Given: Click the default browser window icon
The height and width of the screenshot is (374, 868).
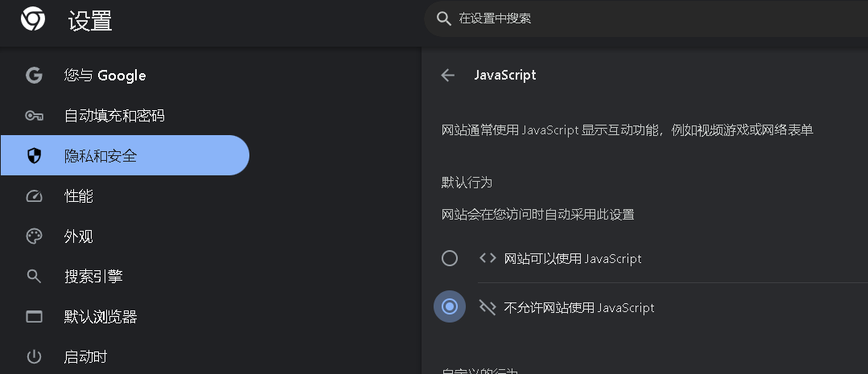Looking at the screenshot, I should point(35,317).
